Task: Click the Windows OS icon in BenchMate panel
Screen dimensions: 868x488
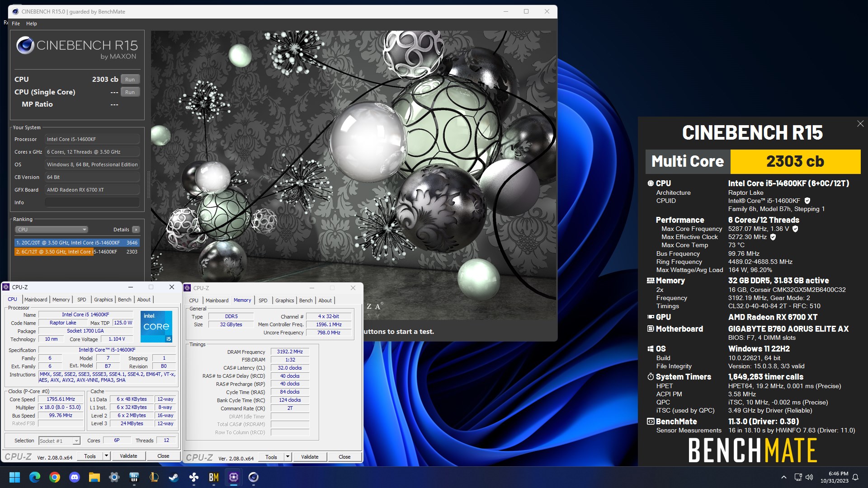Action: (x=651, y=349)
